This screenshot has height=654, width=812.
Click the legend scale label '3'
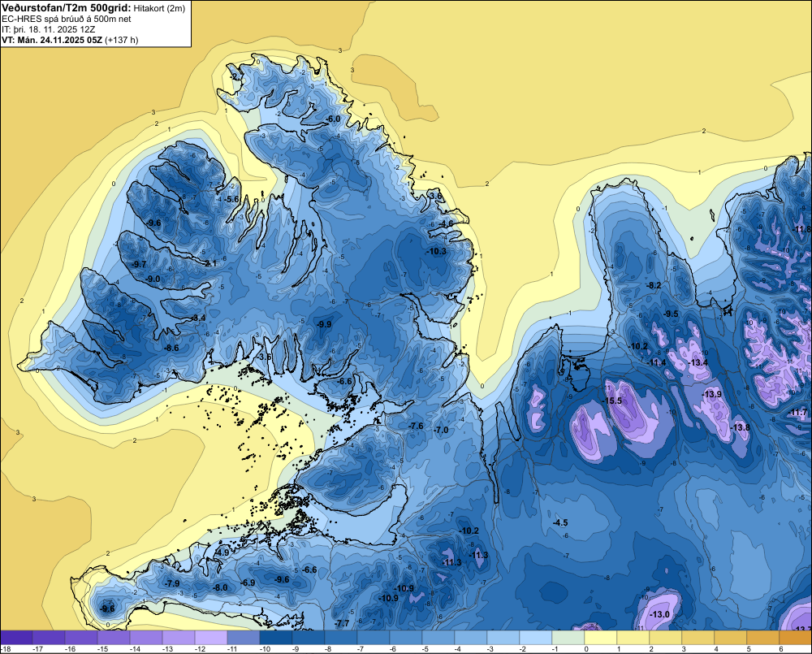click(x=684, y=649)
